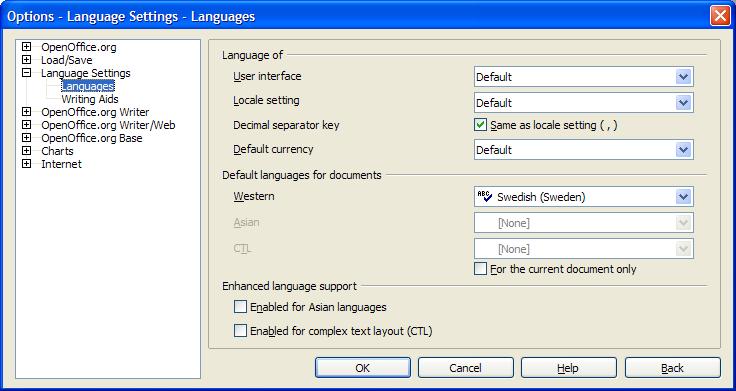This screenshot has height=391, width=736.
Task: Check For the current document only
Action: click(x=480, y=269)
